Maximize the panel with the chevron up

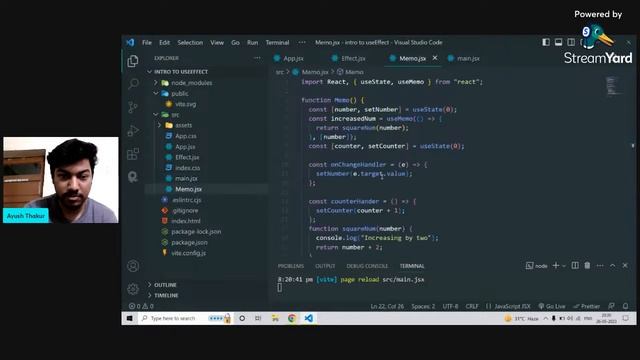[x=613, y=266]
